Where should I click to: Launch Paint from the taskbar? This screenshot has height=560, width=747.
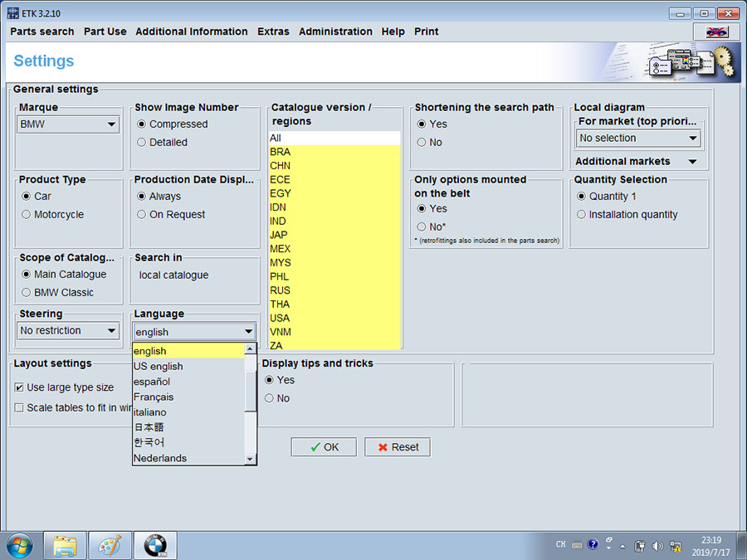110,546
